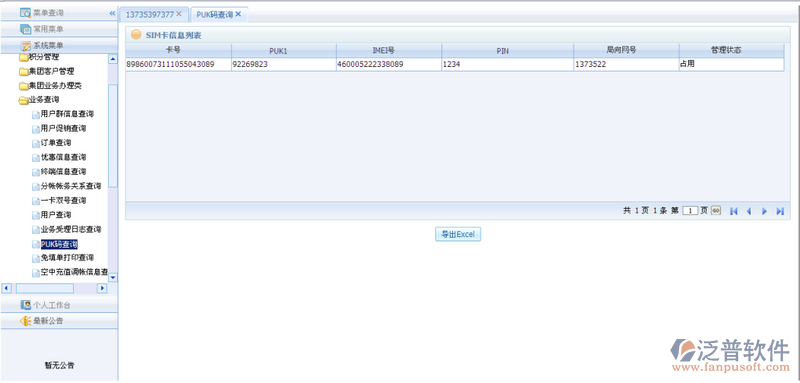Go to first page in pagination
Screen dimensions: 800x383
pyautogui.click(x=734, y=211)
